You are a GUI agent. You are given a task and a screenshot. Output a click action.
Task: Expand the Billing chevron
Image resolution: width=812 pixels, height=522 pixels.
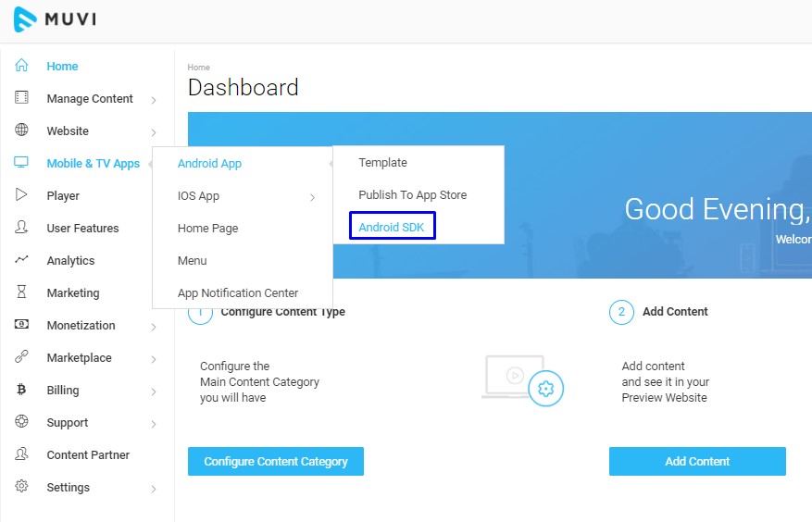[154, 391]
